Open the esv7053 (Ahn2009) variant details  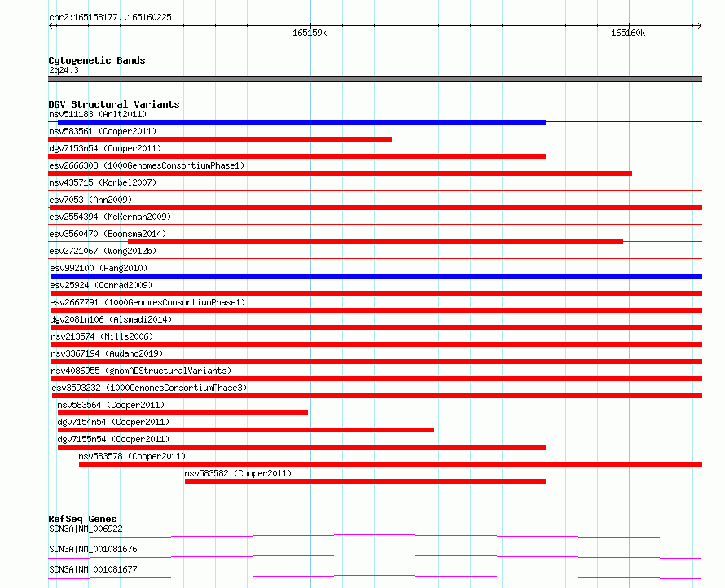pos(375,208)
